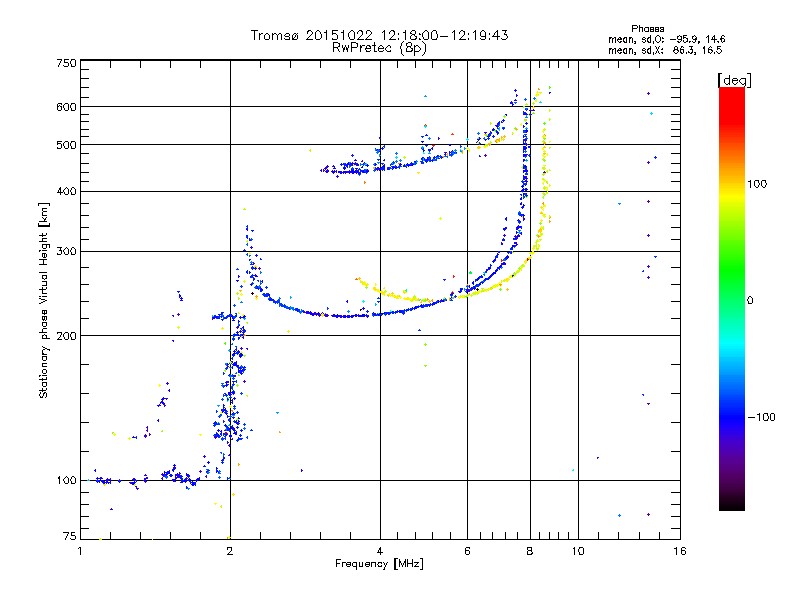Click the y-axis tick label '500'
The height and width of the screenshot is (600, 800).
point(67,145)
